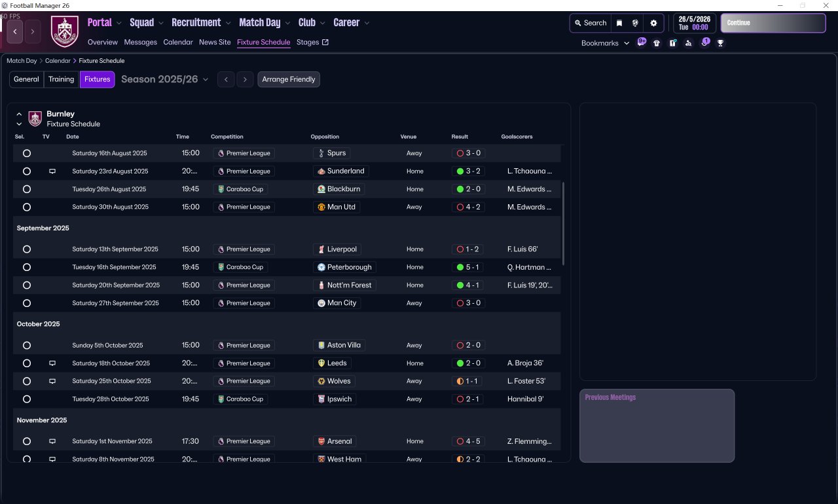Switch to the Training tab
Screen dimensions: 838x504
[62, 79]
